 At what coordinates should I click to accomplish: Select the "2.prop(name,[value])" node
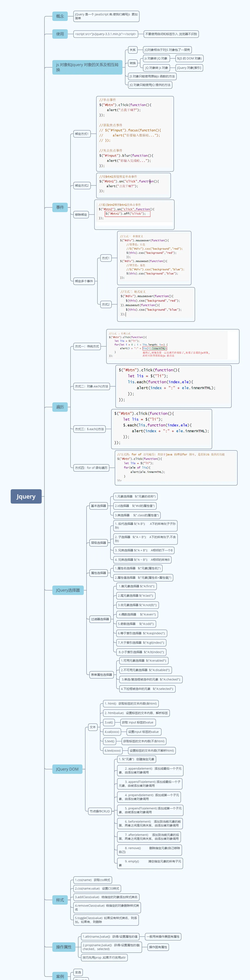coord(112,947)
